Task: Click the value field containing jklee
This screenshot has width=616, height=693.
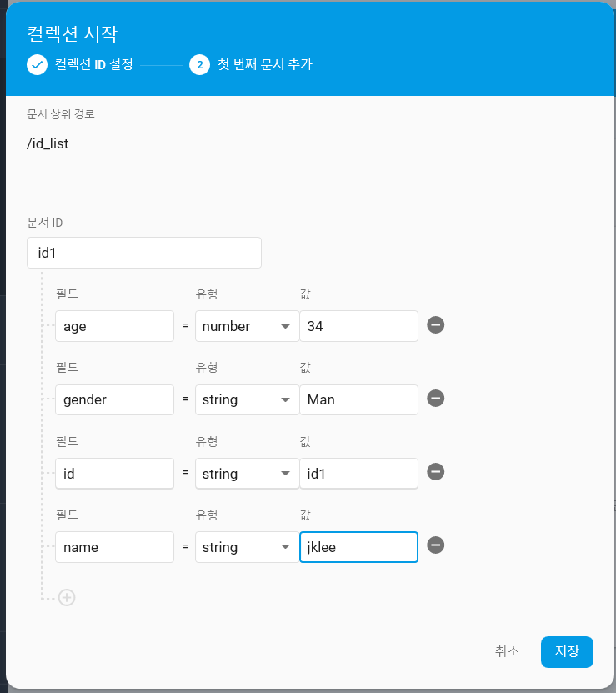Action: point(358,547)
